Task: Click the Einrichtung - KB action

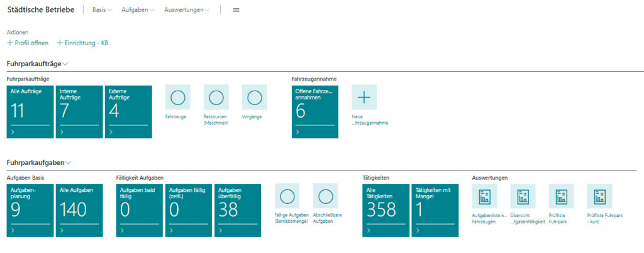Action: tap(83, 43)
